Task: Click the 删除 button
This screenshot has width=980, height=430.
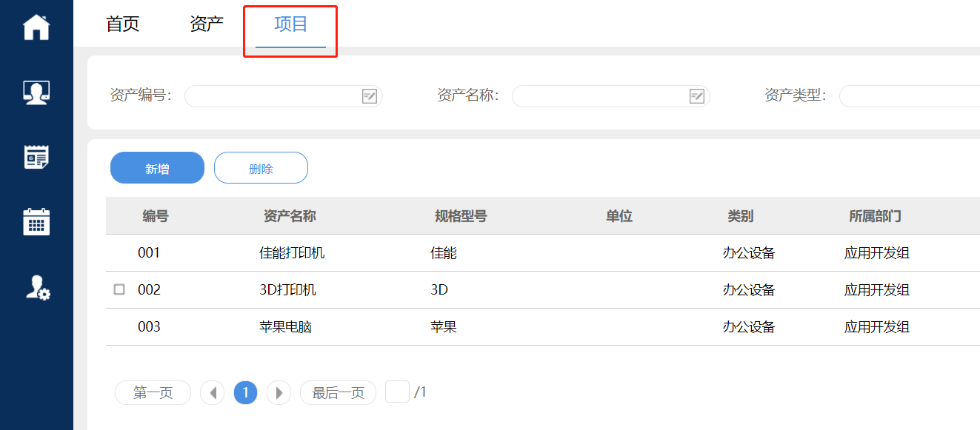Action: pos(261,168)
